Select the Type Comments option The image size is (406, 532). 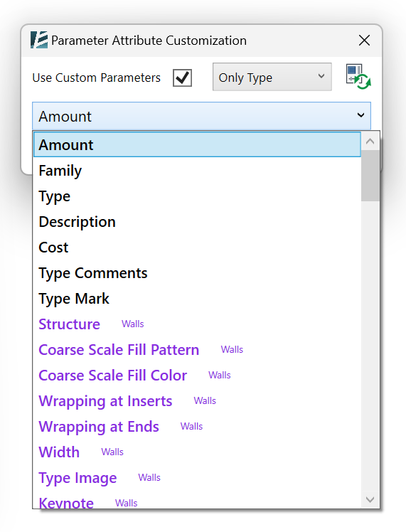(197, 273)
